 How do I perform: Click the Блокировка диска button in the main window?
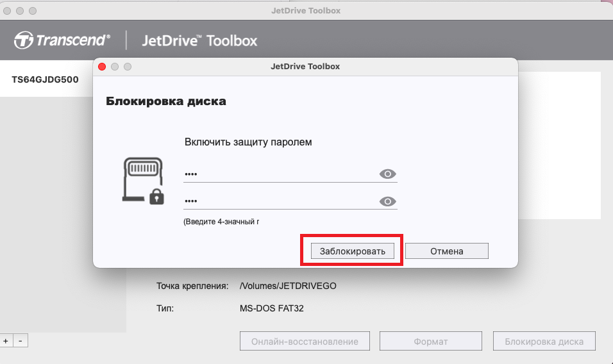(544, 342)
